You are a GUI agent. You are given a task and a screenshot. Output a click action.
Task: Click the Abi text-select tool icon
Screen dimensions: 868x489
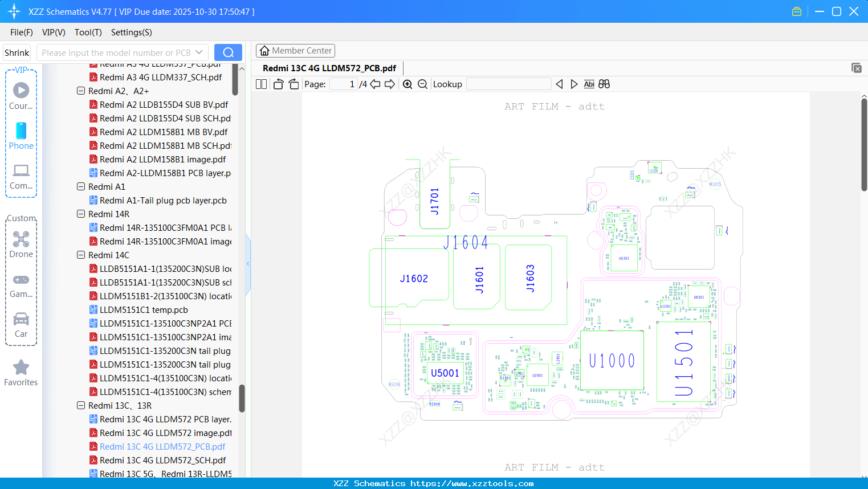click(589, 84)
